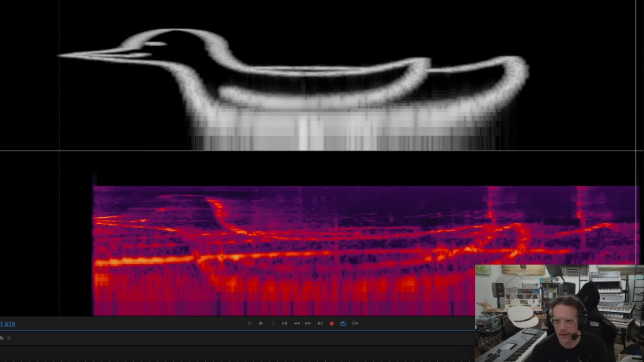Toggle loop playback
The image size is (644, 362).
point(343,323)
